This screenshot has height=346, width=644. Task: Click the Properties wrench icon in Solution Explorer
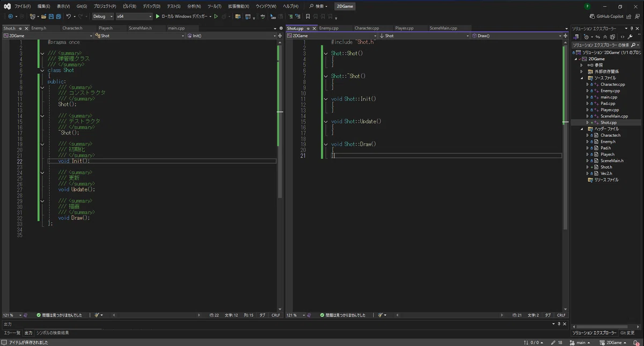pos(630,36)
